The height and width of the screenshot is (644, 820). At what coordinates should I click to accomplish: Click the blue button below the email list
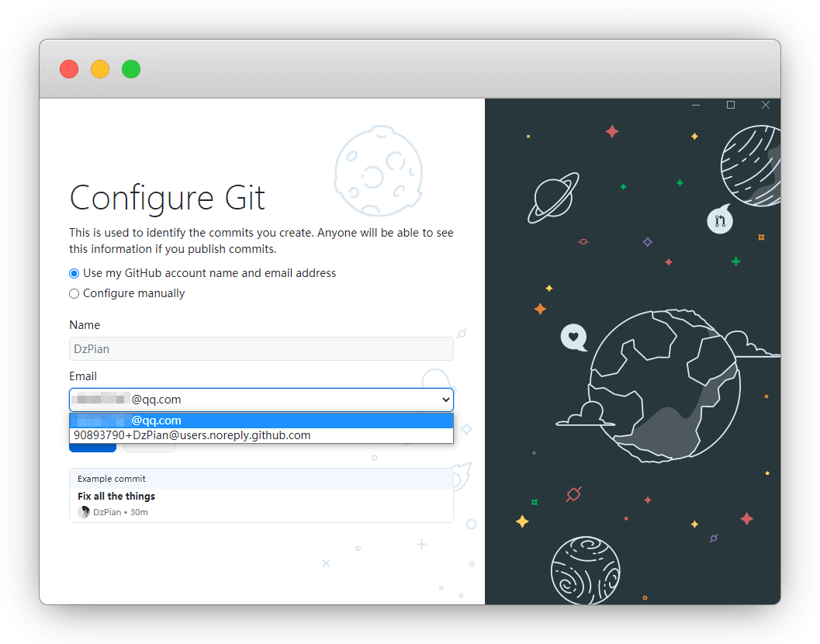[x=92, y=447]
